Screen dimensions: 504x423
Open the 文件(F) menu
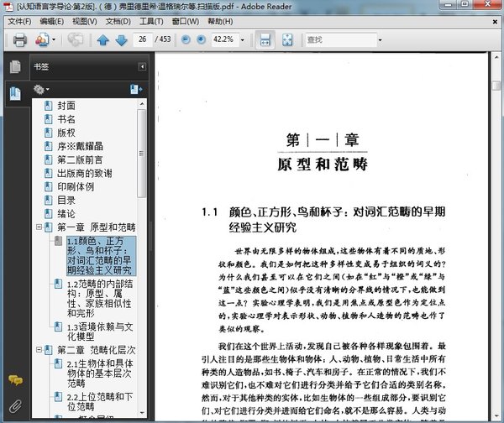(19, 22)
